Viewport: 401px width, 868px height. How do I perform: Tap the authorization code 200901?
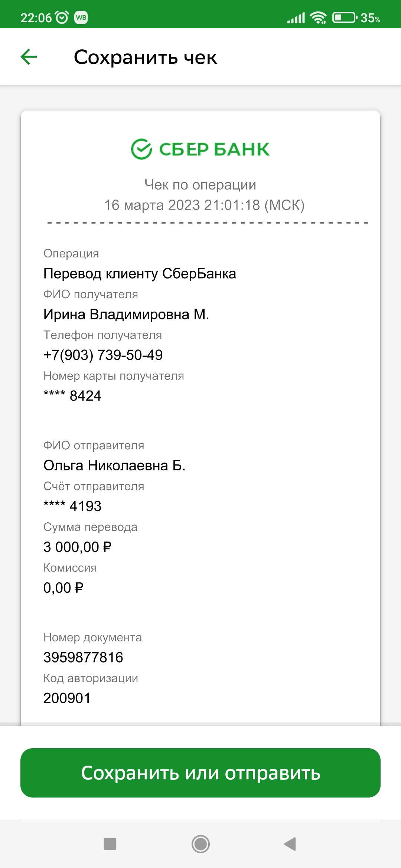coord(67,698)
